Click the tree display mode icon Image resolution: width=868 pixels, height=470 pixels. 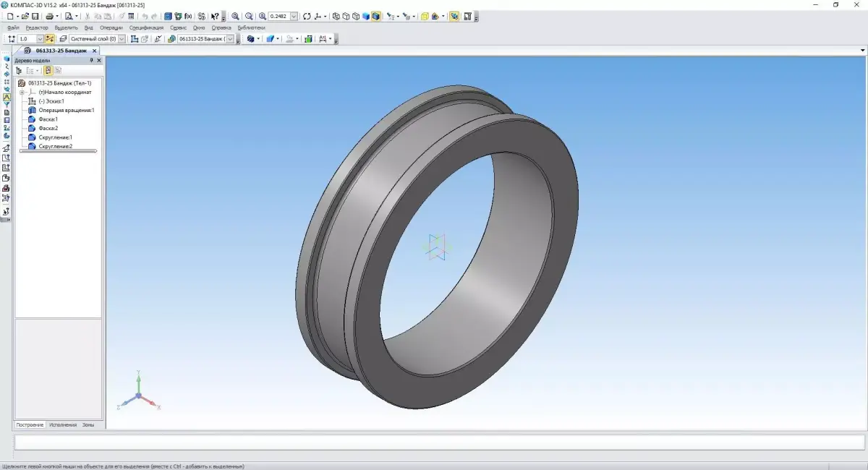[19, 70]
